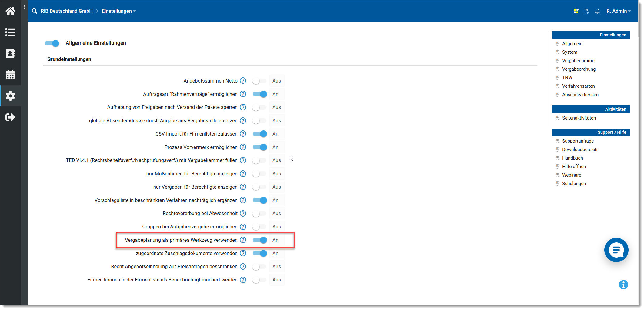Show help for Rechtevererbung bei Abwesenheit
The image size is (644, 310).
click(243, 213)
